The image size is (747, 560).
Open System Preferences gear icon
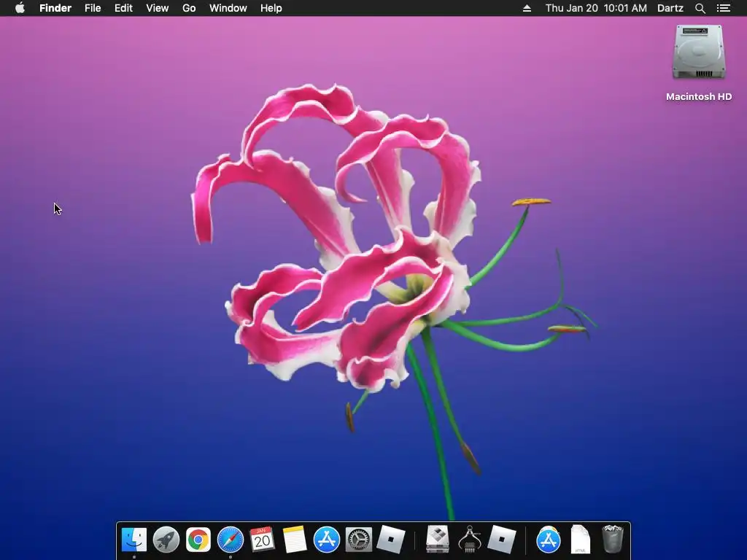[x=359, y=540]
